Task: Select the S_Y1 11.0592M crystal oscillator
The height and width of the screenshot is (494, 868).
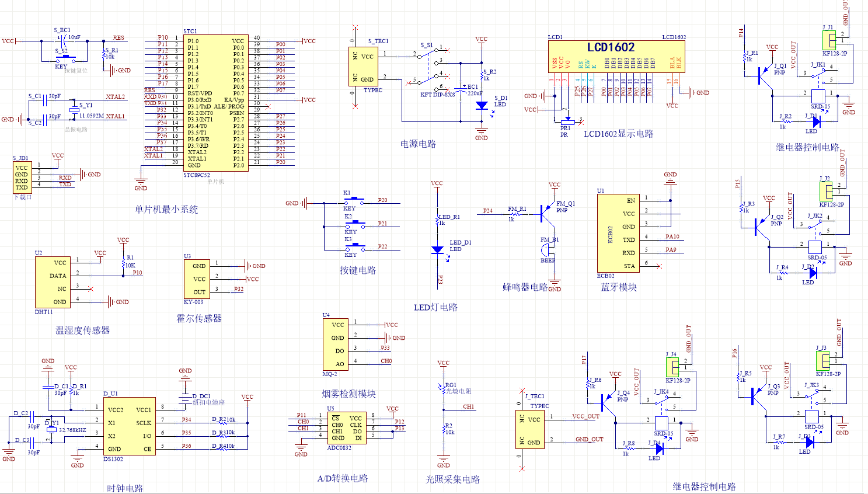Action: tap(75, 110)
